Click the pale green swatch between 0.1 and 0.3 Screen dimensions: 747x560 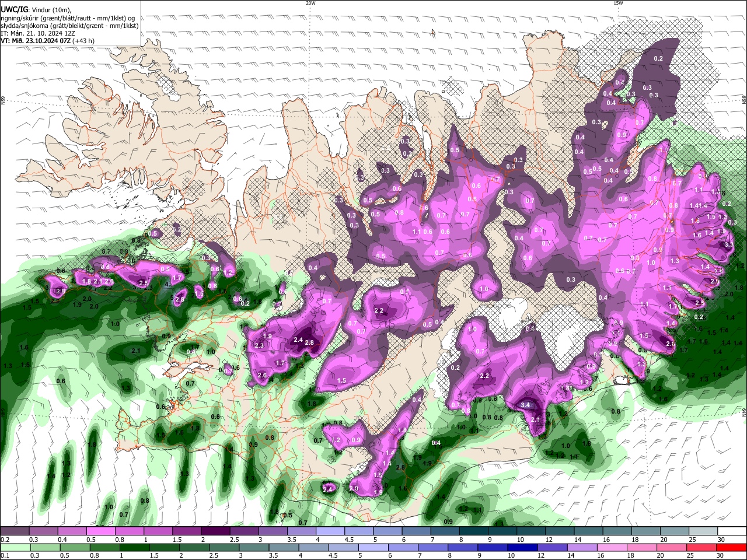click(15, 547)
